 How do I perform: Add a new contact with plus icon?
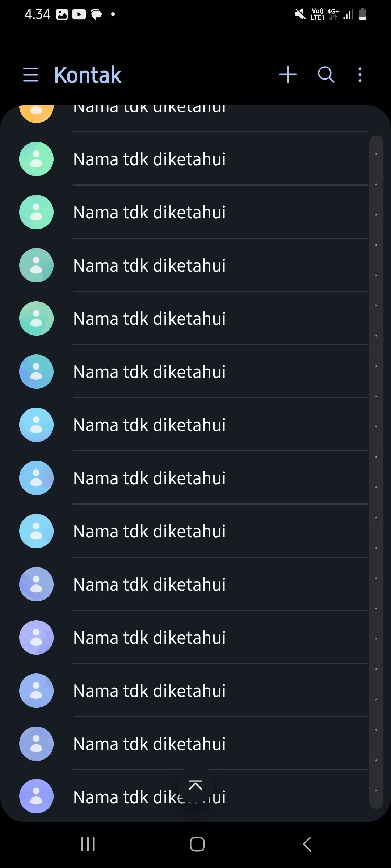pyautogui.click(x=288, y=75)
